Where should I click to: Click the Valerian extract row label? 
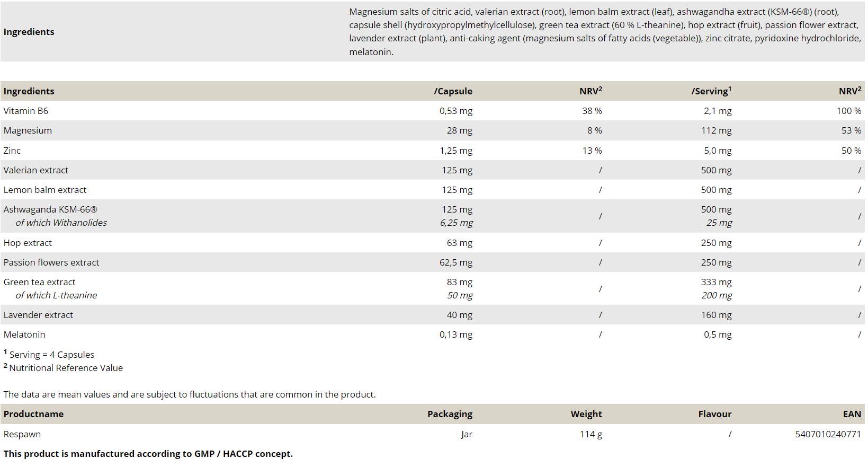click(35, 170)
